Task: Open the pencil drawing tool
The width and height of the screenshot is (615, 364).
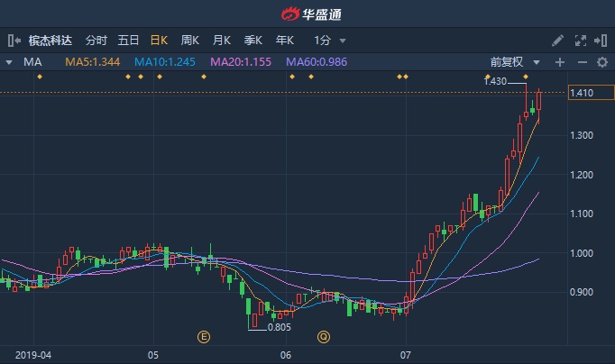Action: (x=557, y=41)
